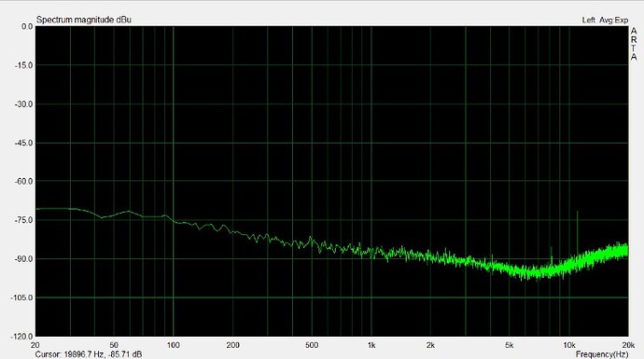Click the 0.0 y-axis value
This screenshot has width=644, height=359.
(27, 26)
